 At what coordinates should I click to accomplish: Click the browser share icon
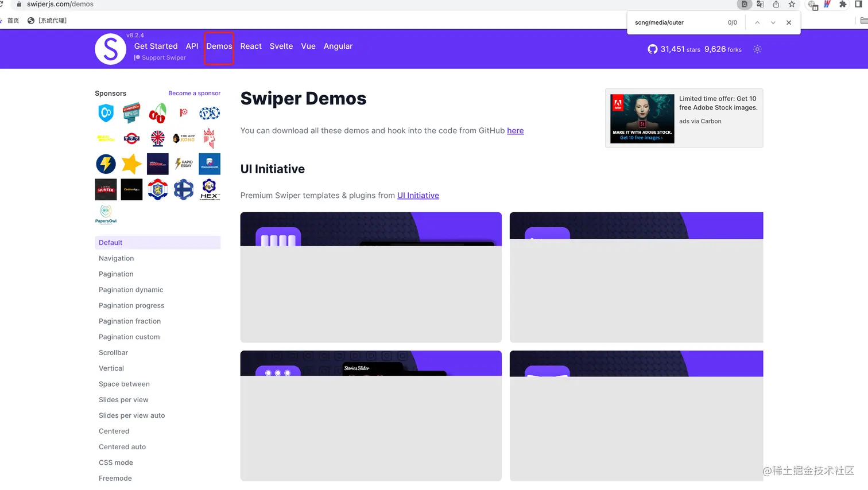click(776, 4)
